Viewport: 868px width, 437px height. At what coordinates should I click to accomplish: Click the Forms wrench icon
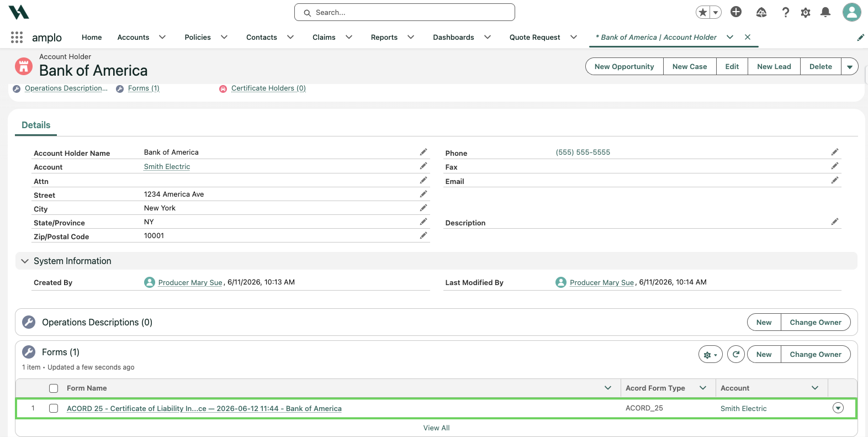pyautogui.click(x=29, y=352)
